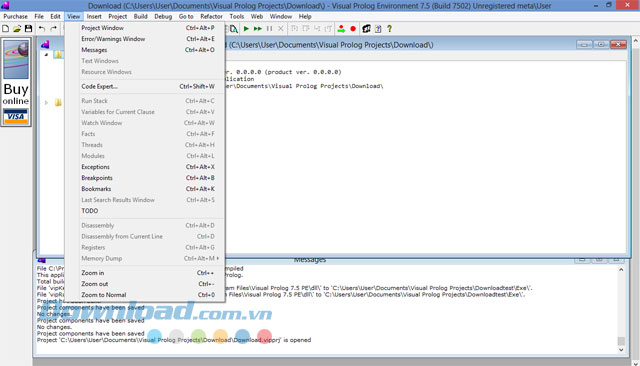
Task: Minimize the inner project window
Action: click(584, 44)
